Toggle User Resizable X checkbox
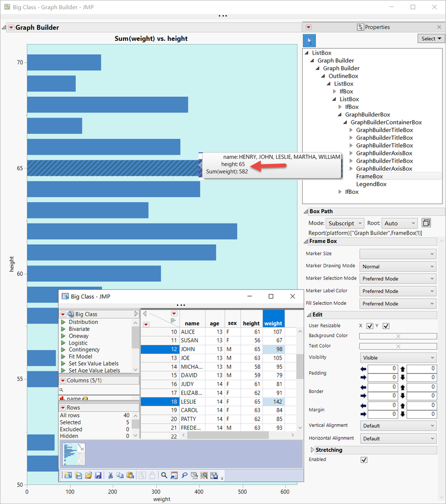446x504 pixels. coord(370,326)
